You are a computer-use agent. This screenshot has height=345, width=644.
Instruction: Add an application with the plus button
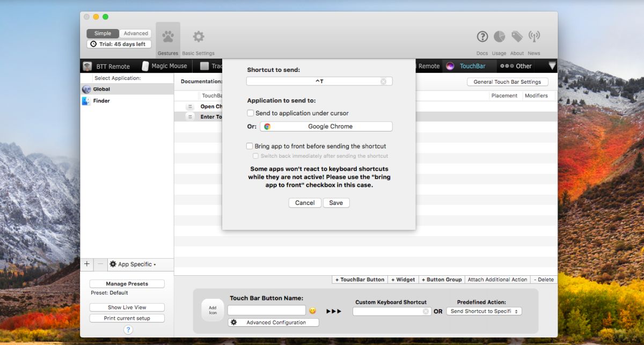[87, 265]
